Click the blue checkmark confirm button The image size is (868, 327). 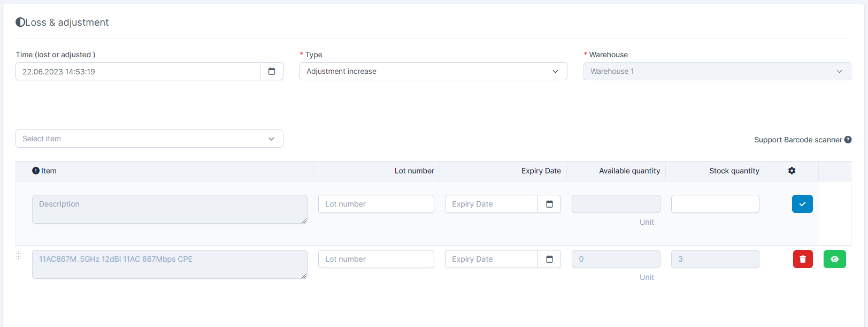pyautogui.click(x=802, y=204)
